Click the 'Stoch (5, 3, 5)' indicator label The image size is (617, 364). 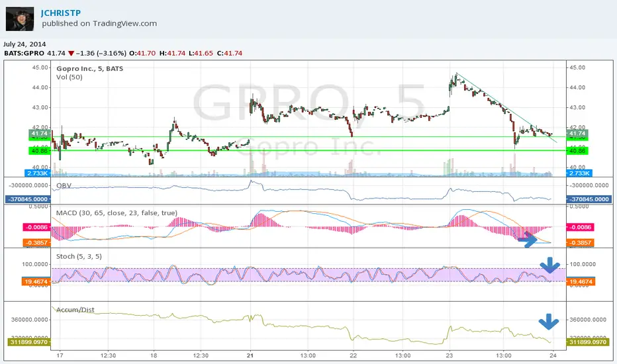point(79,256)
